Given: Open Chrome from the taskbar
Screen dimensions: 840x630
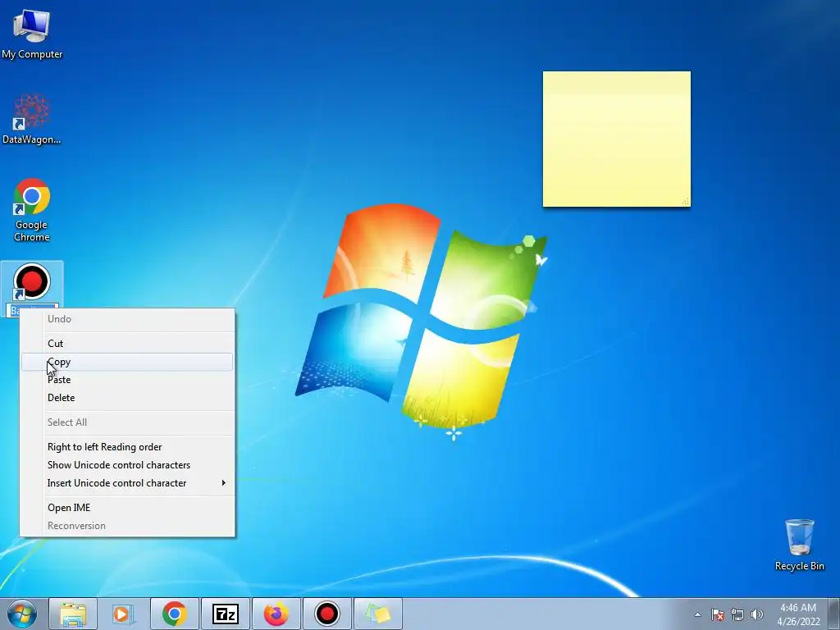Looking at the screenshot, I should click(x=175, y=614).
